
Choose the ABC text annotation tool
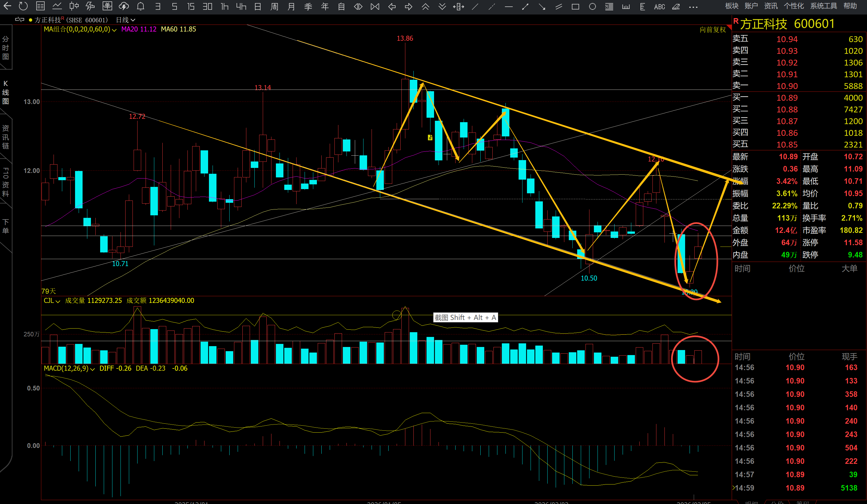click(659, 6)
